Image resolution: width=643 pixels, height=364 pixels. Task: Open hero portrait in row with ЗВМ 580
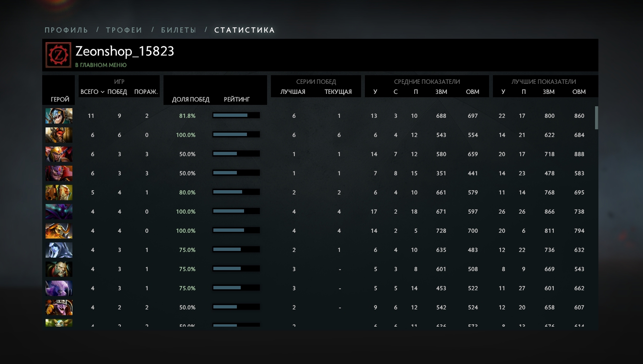59,154
